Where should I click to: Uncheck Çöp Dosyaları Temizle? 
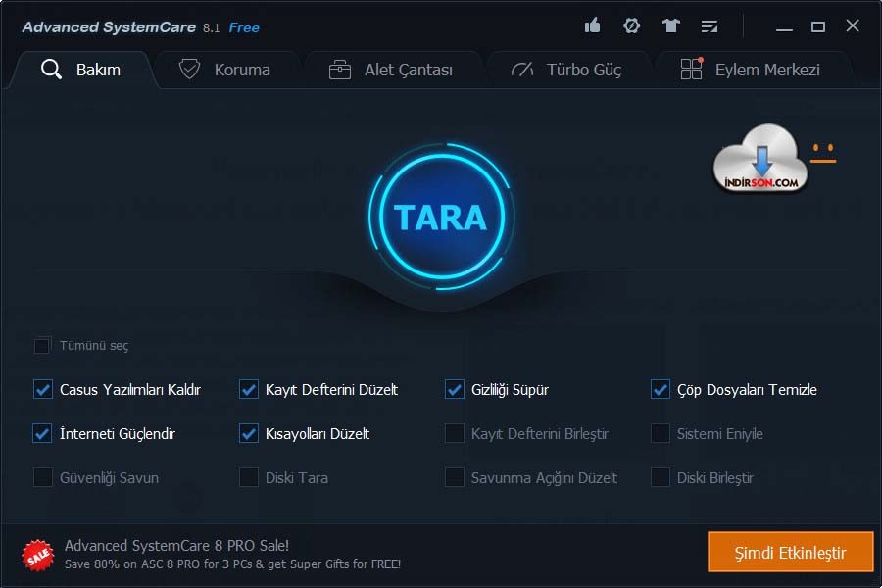[661, 389]
